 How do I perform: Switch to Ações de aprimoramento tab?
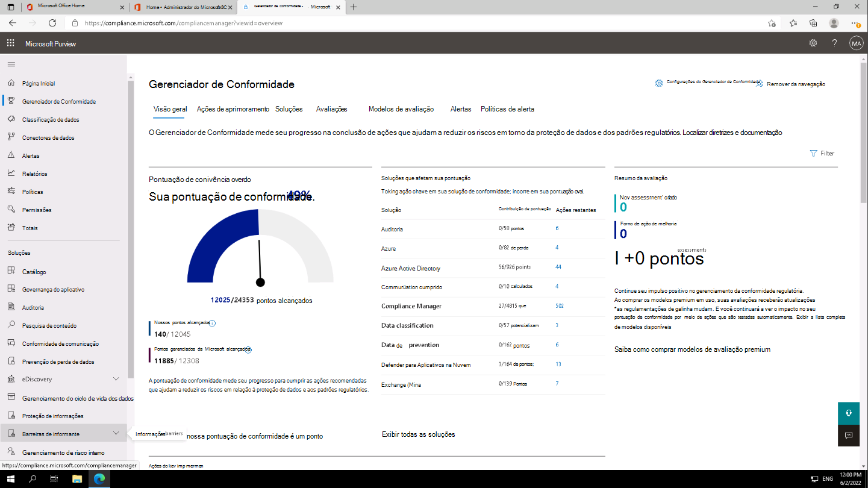pos(233,109)
